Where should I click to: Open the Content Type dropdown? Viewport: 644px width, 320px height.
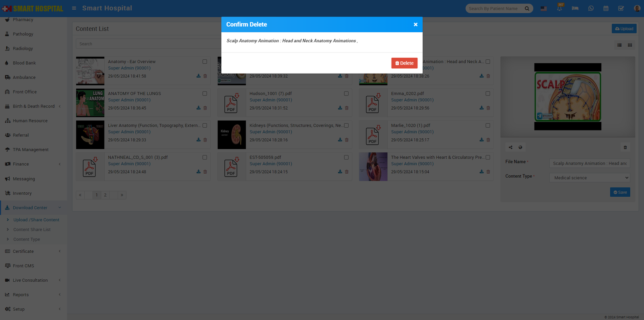[x=589, y=178]
